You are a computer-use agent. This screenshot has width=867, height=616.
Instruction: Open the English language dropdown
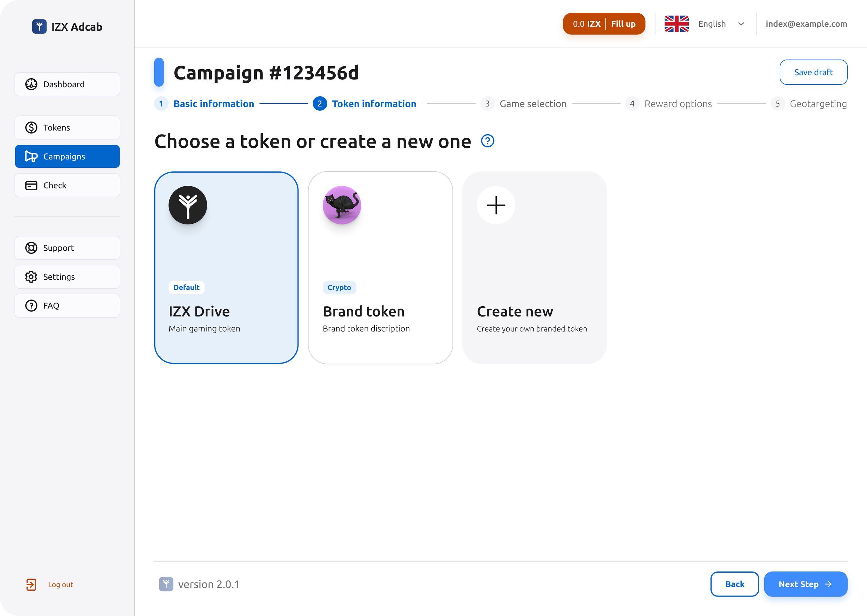(721, 24)
